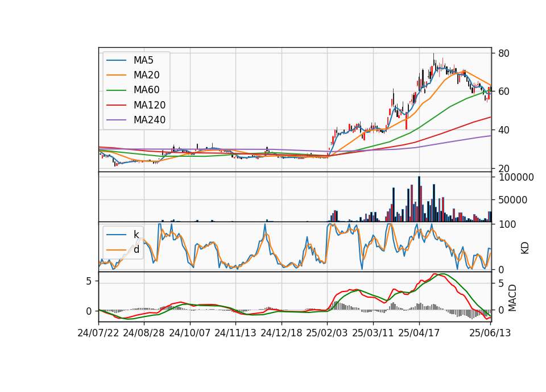Screen dimensions: 546x392
Task: Click the KD axis title
Action: (525, 248)
